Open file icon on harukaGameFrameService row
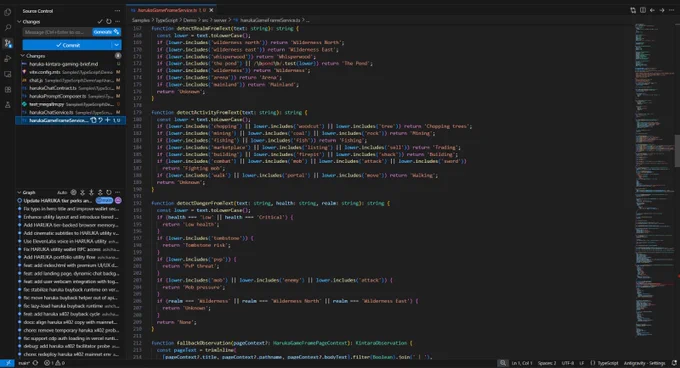 (93, 120)
